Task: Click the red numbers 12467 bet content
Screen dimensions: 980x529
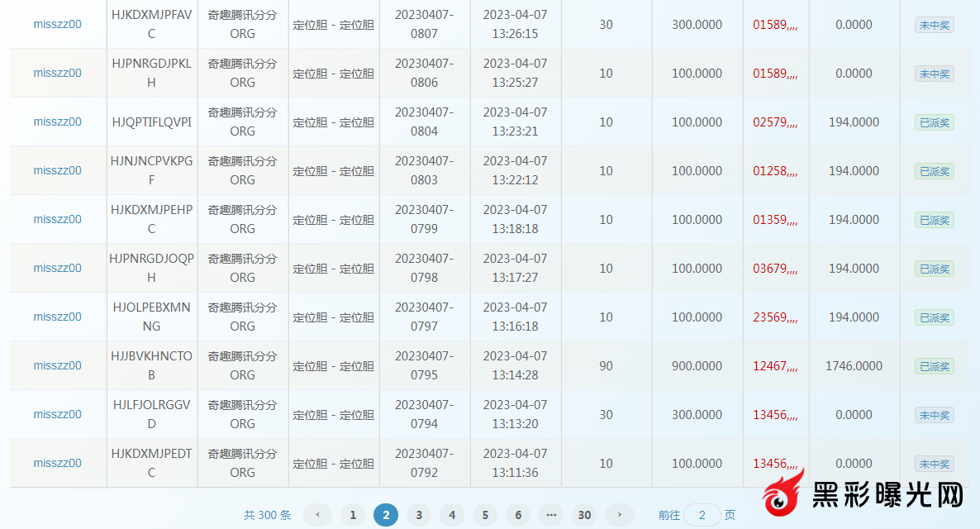Action: pyautogui.click(x=774, y=366)
